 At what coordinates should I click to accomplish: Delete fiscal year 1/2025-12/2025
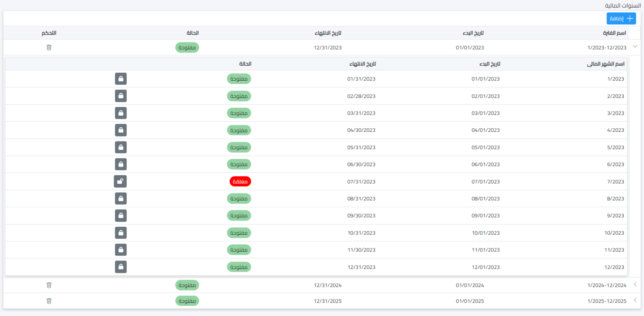[x=49, y=301]
